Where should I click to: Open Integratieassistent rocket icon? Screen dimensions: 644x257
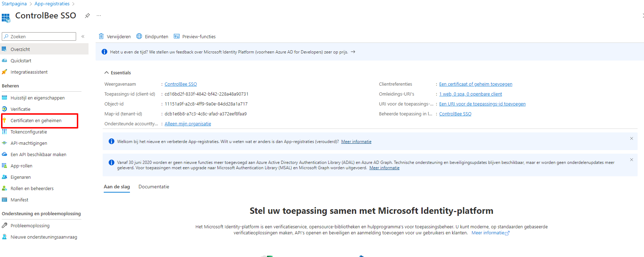coord(4,72)
